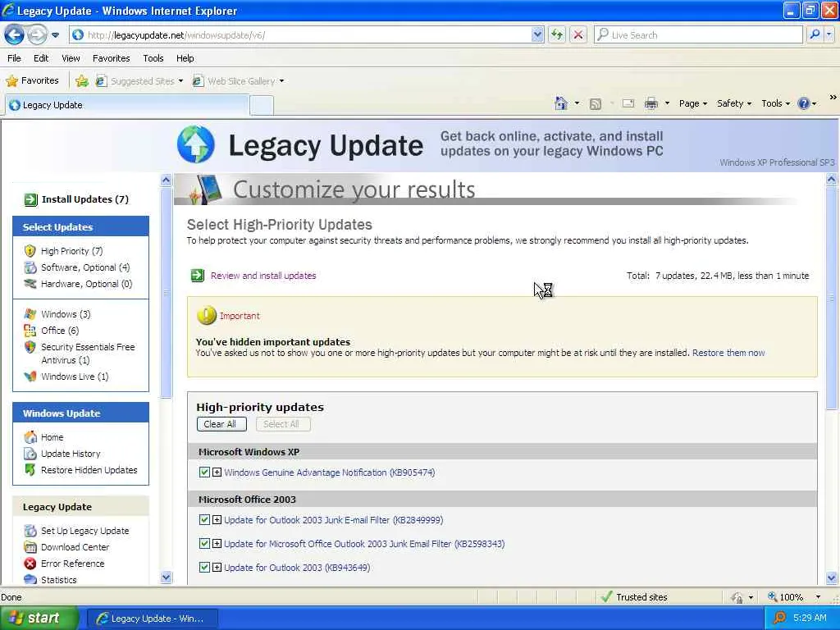The width and height of the screenshot is (840, 630).
Task: Click the Office icon in sidebar
Action: 30,331
